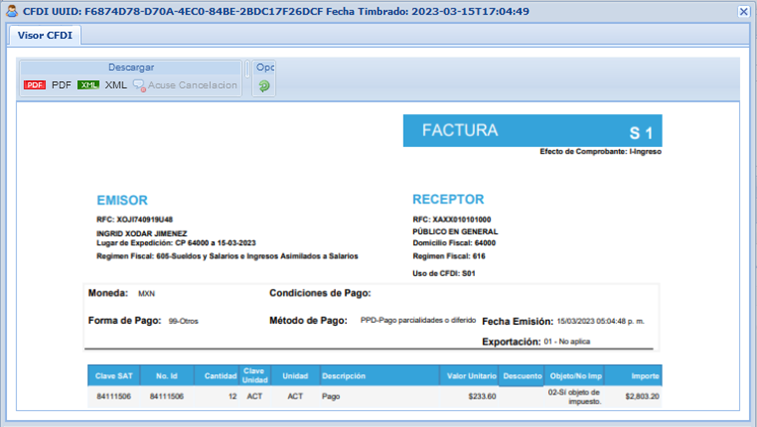The image size is (757, 427).
Task: Click the Valor Unitario column header
Action: point(471,377)
